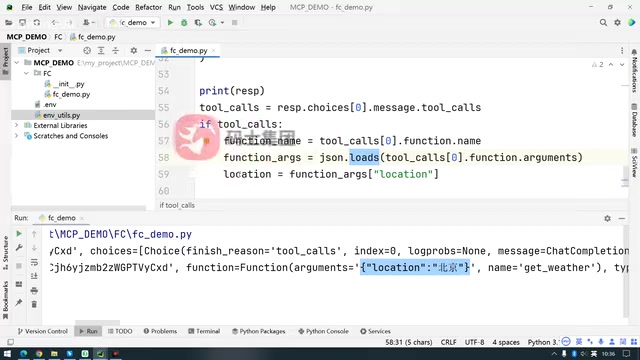The height and width of the screenshot is (360, 640).
Task: Run fc_demo with coverage icon
Action: pyautogui.click(x=198, y=22)
